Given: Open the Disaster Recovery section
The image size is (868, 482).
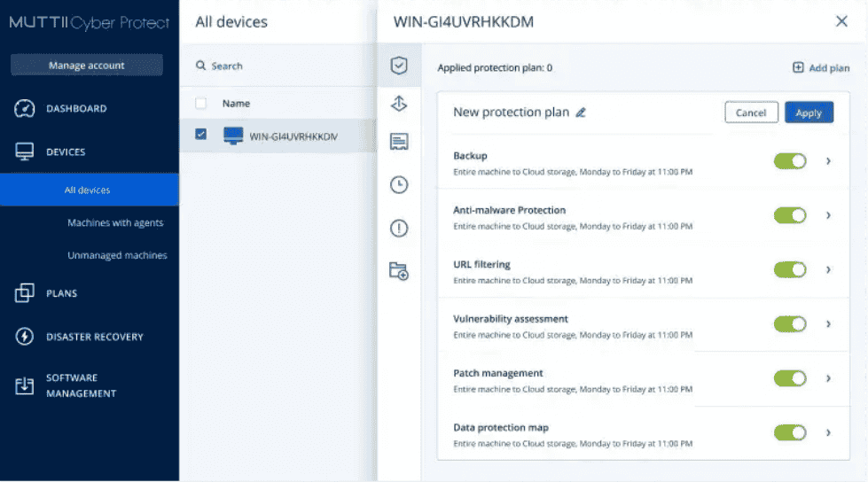Looking at the screenshot, I should pyautogui.click(x=94, y=337).
